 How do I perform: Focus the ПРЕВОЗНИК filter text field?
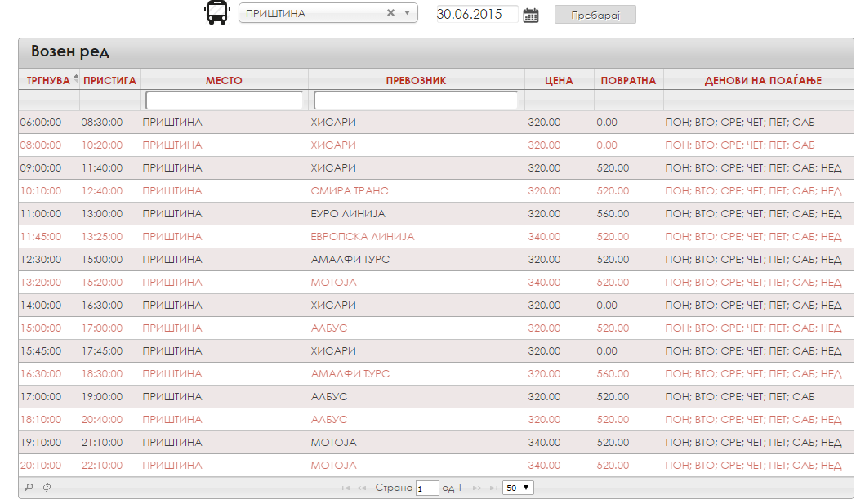point(416,100)
